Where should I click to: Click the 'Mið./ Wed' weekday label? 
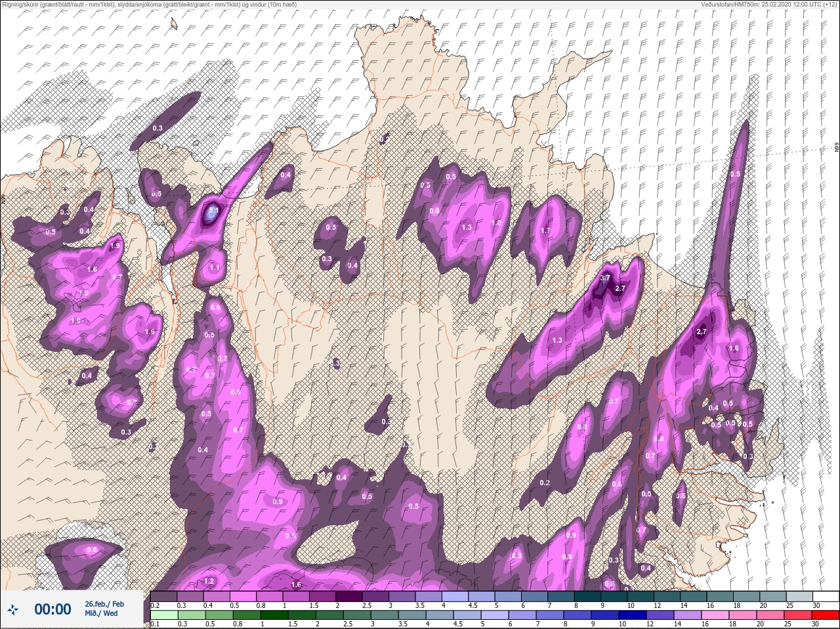tap(101, 613)
